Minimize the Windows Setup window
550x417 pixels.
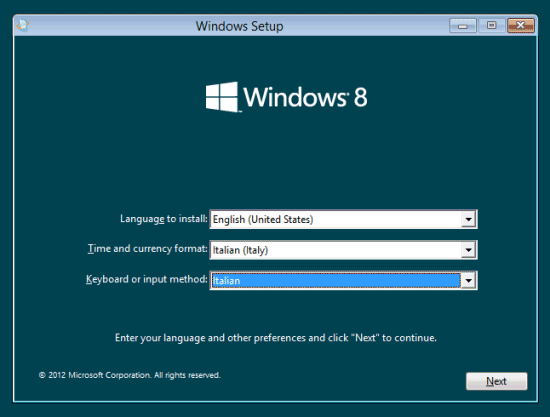pyautogui.click(x=463, y=26)
